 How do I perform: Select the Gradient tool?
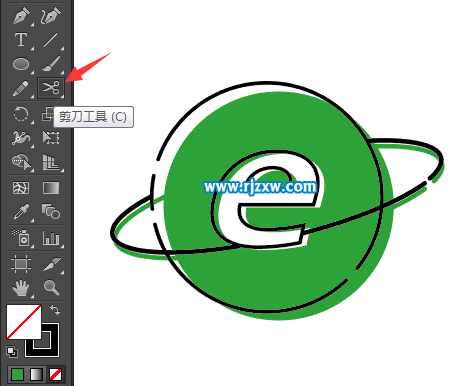tap(51, 188)
